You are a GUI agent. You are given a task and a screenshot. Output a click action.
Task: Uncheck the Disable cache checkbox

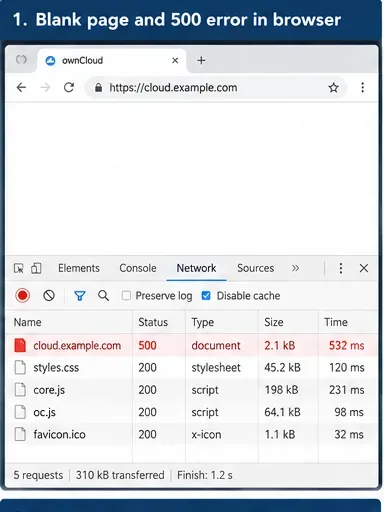tap(206, 296)
